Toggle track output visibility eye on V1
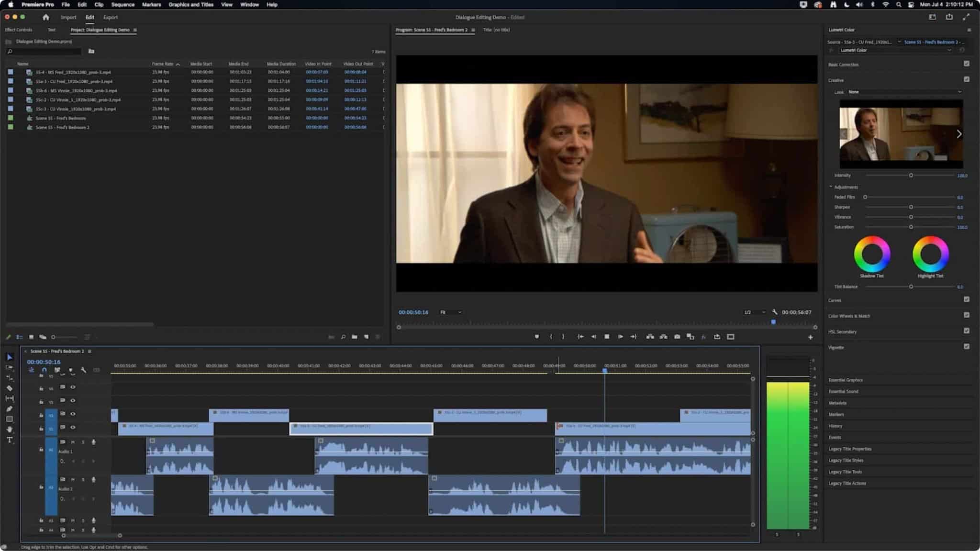This screenshot has width=980, height=551. (x=73, y=428)
